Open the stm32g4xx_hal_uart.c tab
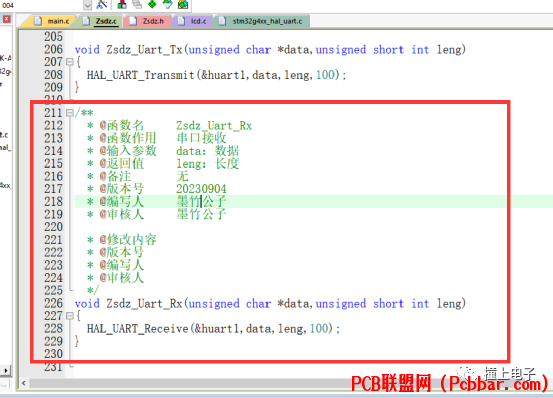 pos(262,21)
